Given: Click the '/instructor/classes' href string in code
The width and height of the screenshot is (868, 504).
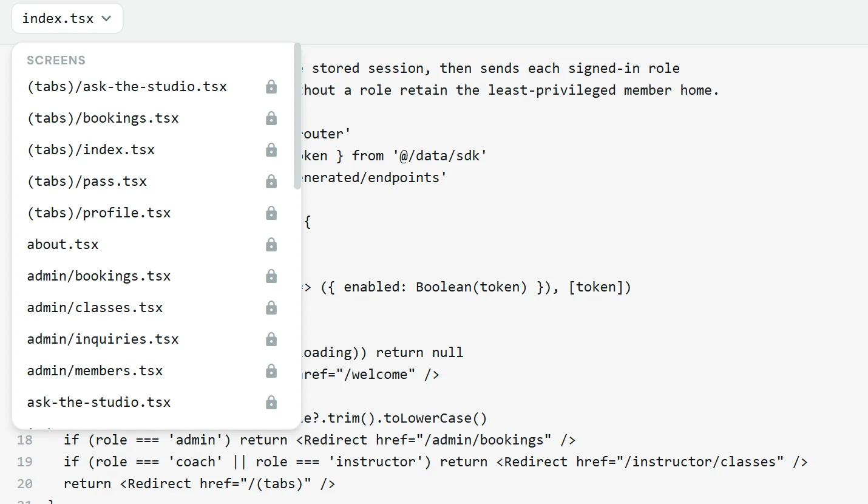Looking at the screenshot, I should pyautogui.click(x=704, y=462).
